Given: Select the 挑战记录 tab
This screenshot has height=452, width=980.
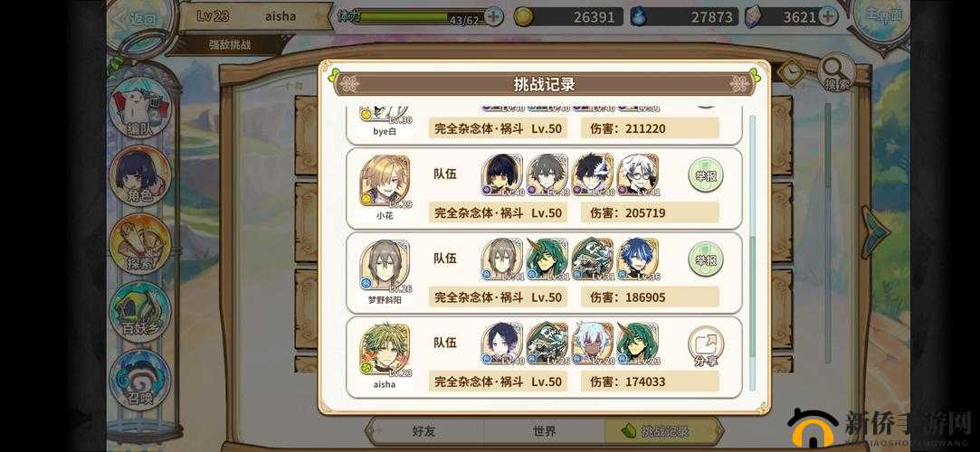Looking at the screenshot, I should (x=662, y=431).
